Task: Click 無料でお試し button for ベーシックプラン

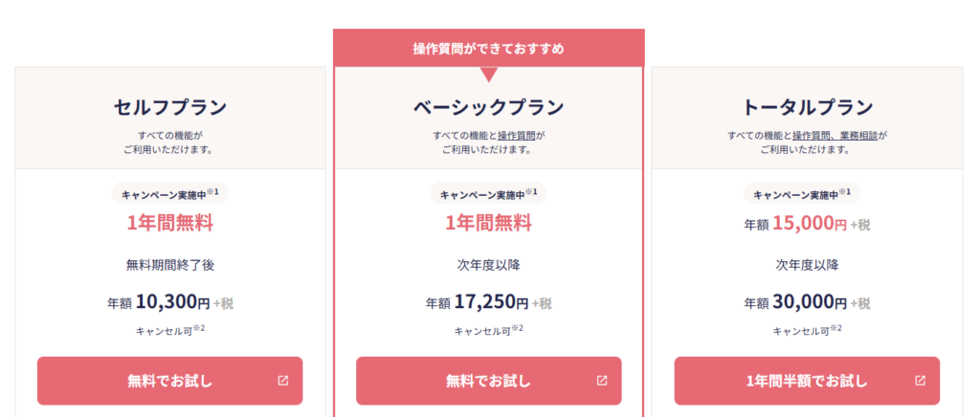Action: 489,381
